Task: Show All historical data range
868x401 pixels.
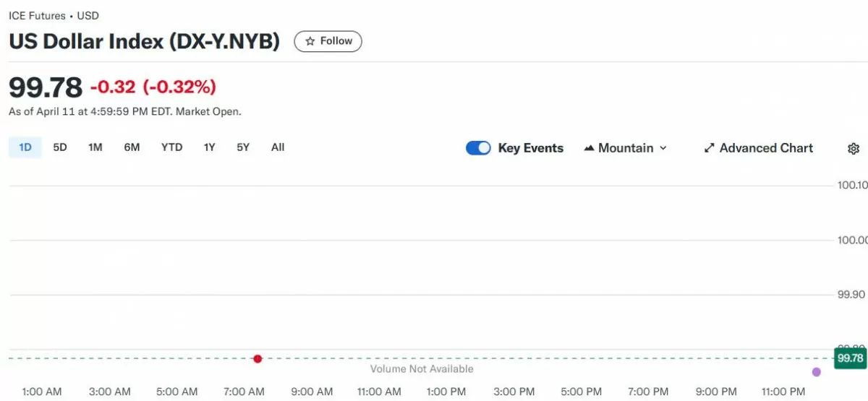Action: click(x=278, y=147)
